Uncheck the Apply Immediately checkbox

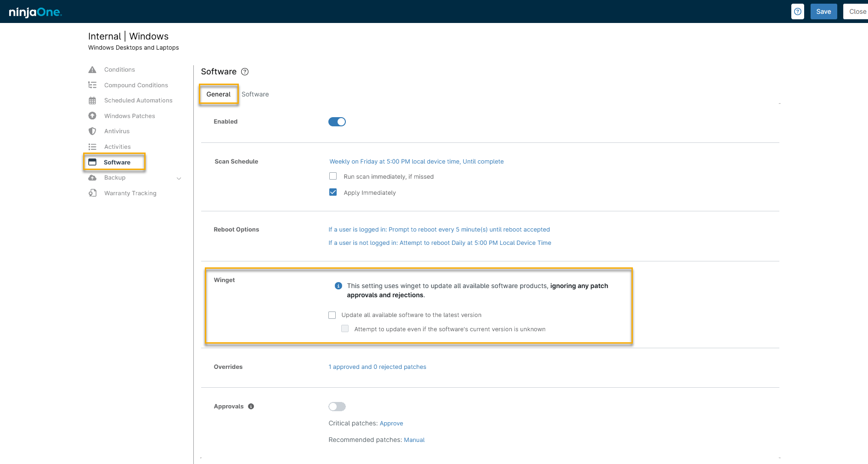point(333,192)
